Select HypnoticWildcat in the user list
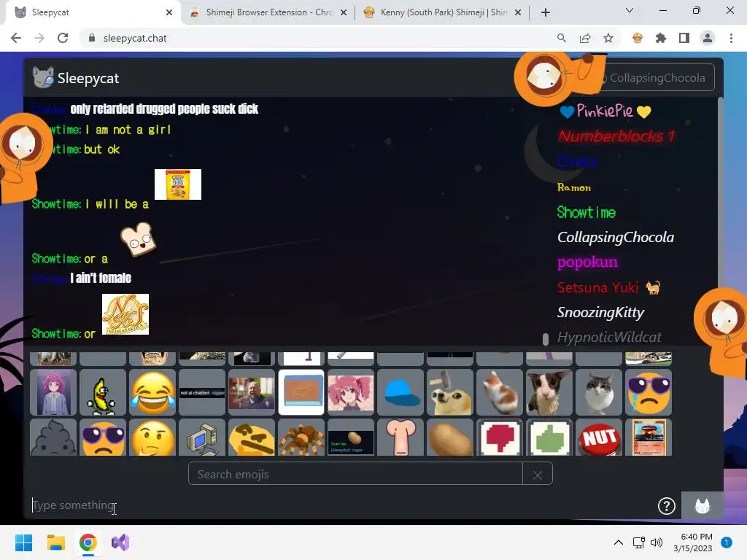Image resolution: width=747 pixels, height=560 pixels. pos(609,337)
